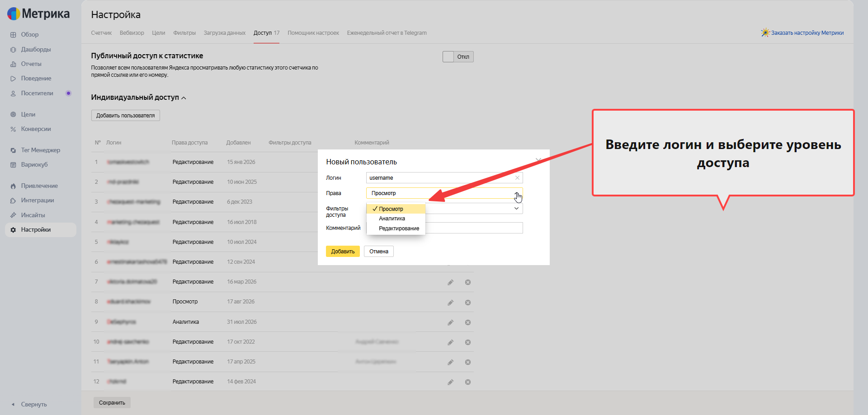The image size is (868, 415).
Task: Toggle Публичный доступ к статистике switch
Action: point(458,57)
